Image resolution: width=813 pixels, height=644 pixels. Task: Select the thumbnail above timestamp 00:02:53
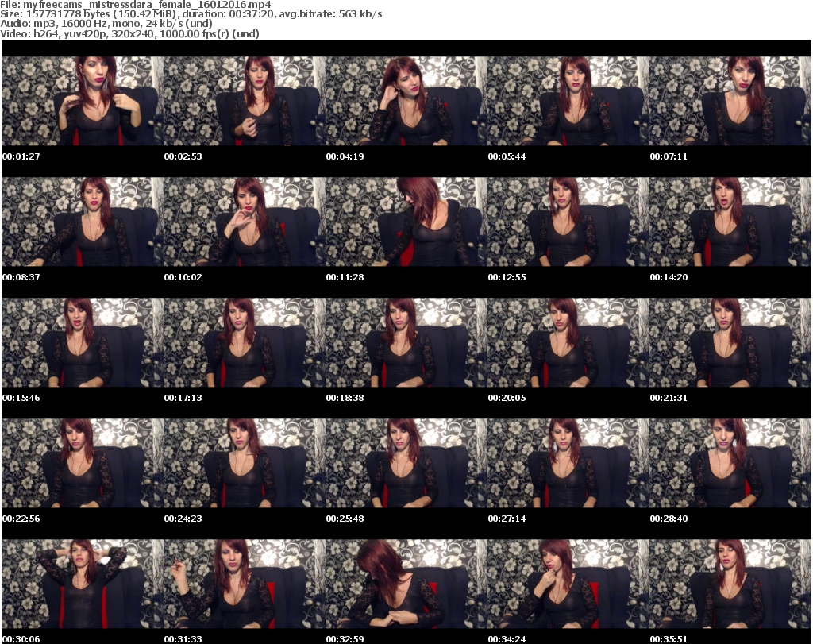point(245,101)
